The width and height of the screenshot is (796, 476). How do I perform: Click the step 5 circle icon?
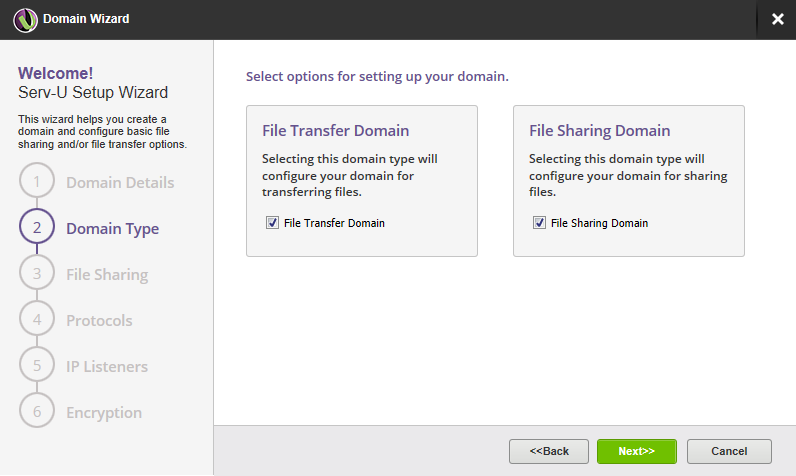tap(36, 366)
